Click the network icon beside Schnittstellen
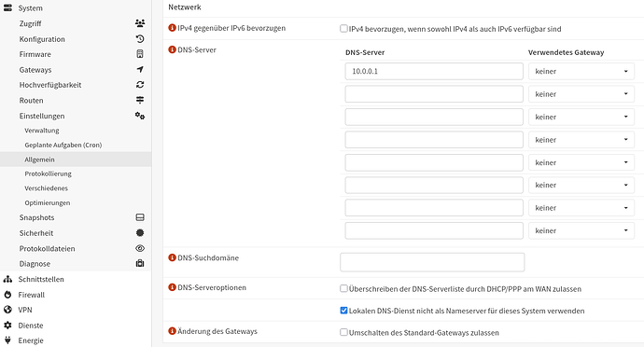644x347 pixels. click(x=7, y=279)
